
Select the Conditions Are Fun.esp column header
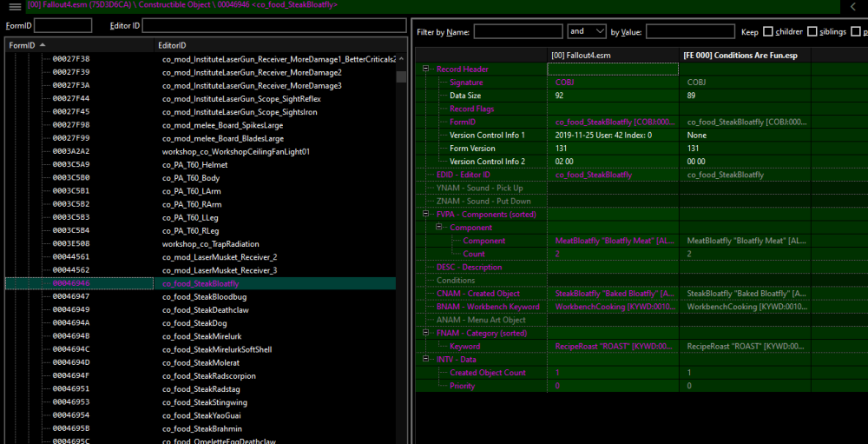click(745, 56)
